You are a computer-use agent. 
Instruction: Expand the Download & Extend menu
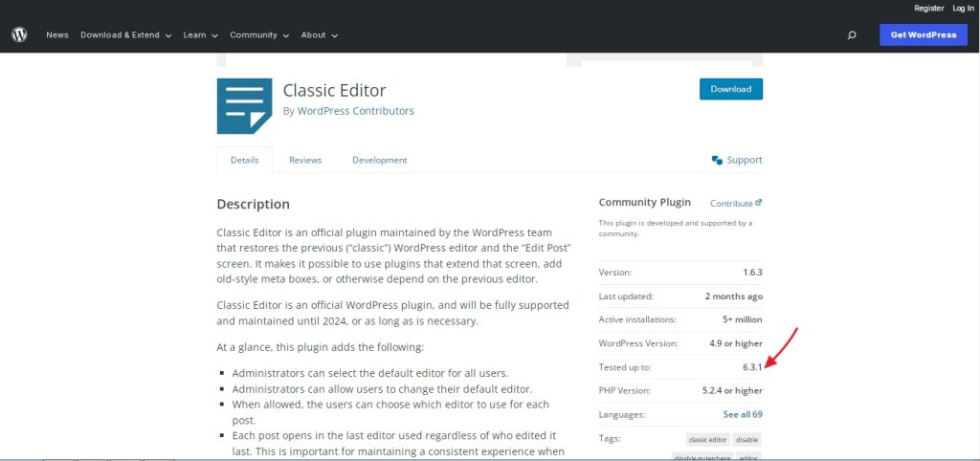pos(125,35)
